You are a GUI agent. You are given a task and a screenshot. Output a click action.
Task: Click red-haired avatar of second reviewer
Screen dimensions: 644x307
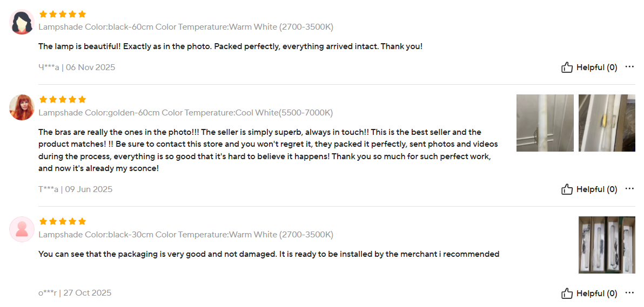(x=22, y=107)
